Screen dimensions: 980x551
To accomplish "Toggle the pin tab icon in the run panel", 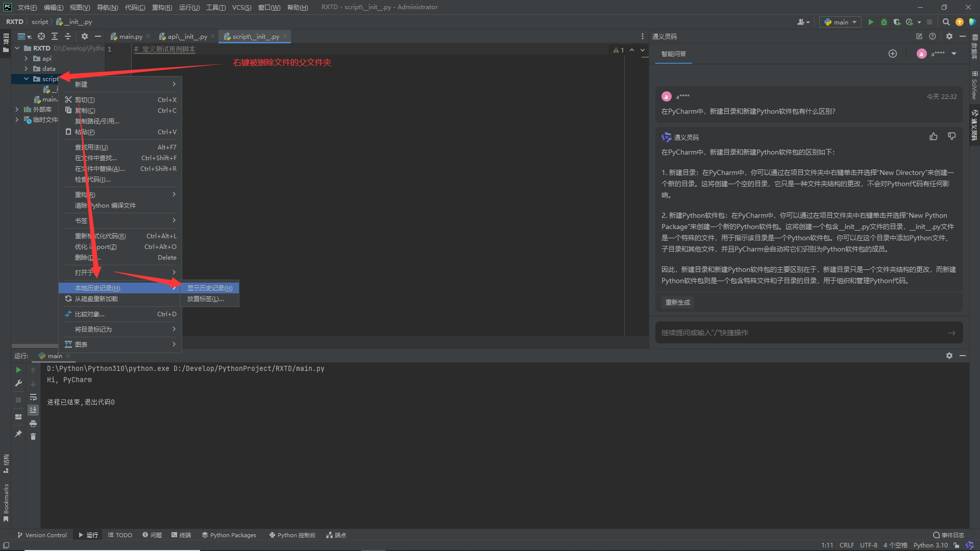I will pyautogui.click(x=18, y=434).
